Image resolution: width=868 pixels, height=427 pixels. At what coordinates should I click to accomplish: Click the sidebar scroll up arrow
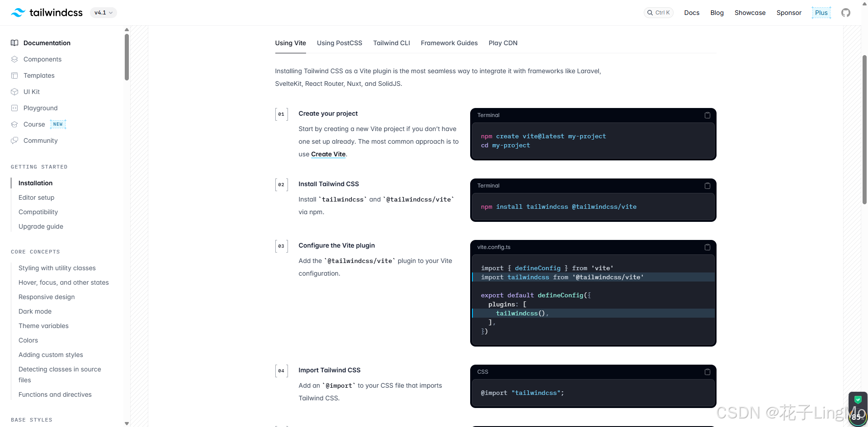(x=127, y=30)
